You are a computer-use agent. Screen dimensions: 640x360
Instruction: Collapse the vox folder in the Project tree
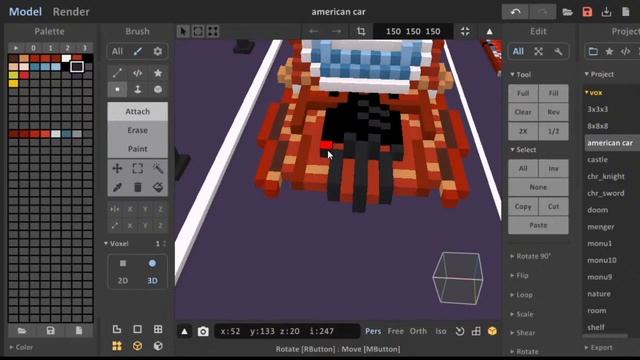pyautogui.click(x=593, y=93)
